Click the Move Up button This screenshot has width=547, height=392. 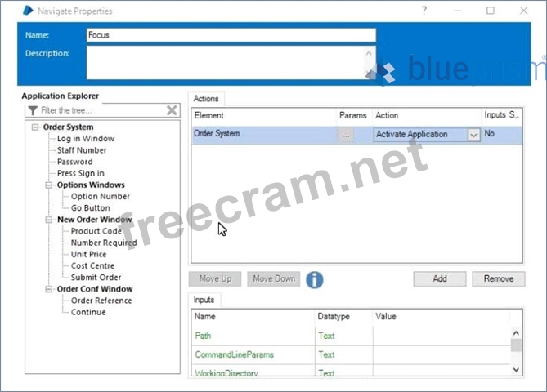tap(215, 279)
